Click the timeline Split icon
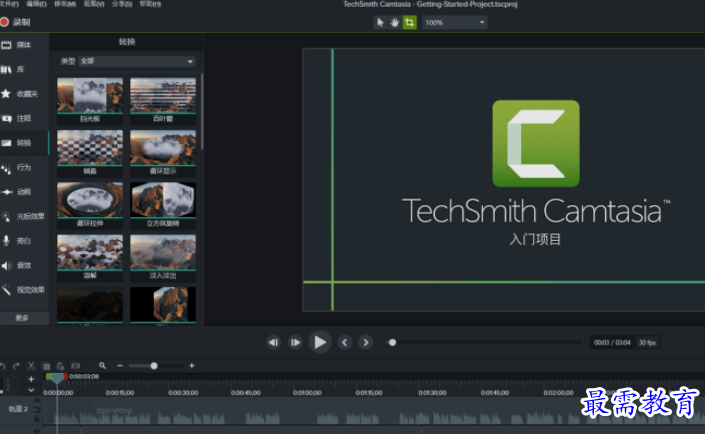The width and height of the screenshot is (705, 434). 76,366
